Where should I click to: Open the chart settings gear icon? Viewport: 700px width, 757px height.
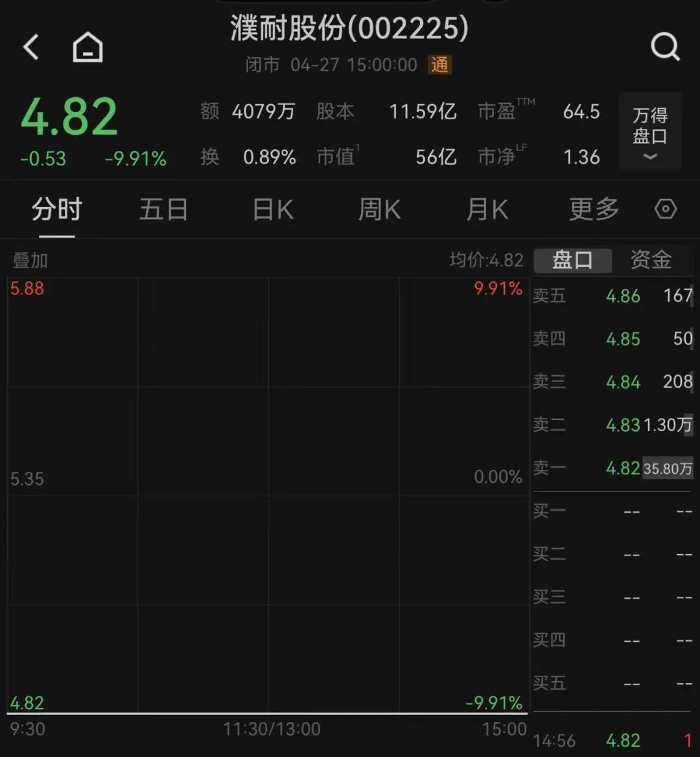point(665,209)
